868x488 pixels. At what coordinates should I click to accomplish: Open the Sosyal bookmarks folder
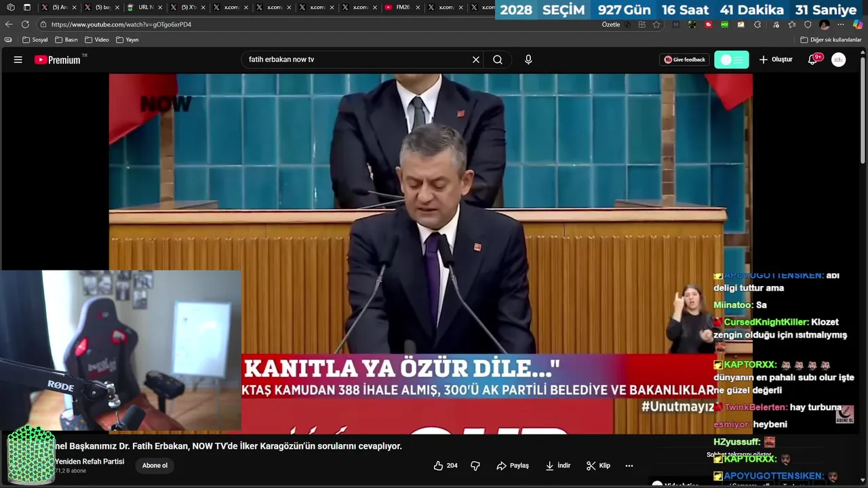click(x=35, y=40)
